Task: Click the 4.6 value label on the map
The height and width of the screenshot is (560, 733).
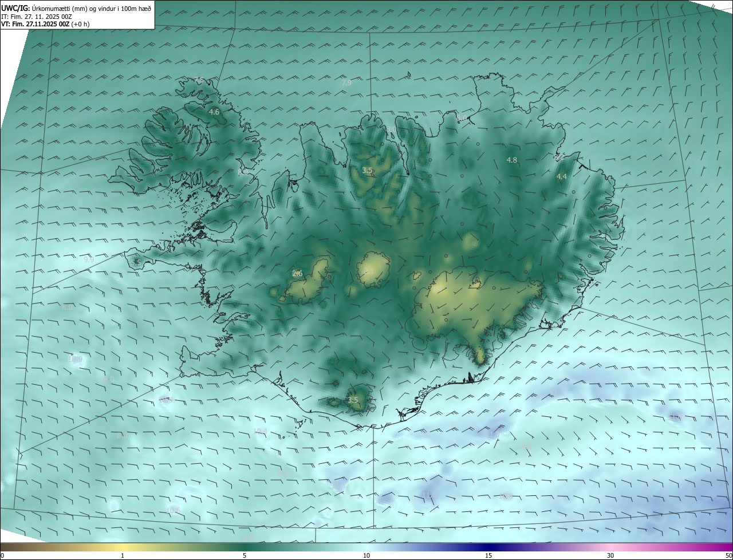Action: 214,112
